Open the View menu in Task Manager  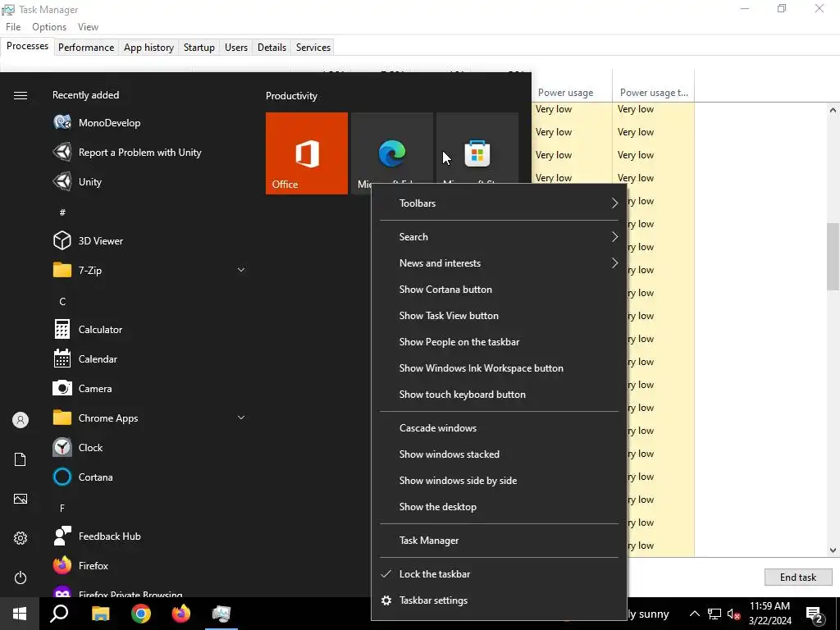pyautogui.click(x=88, y=27)
